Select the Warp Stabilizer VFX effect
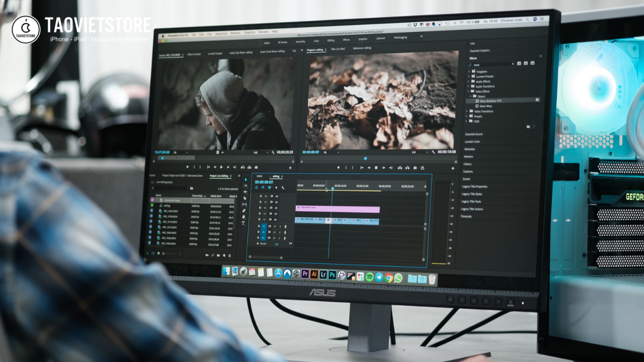 tap(491, 101)
